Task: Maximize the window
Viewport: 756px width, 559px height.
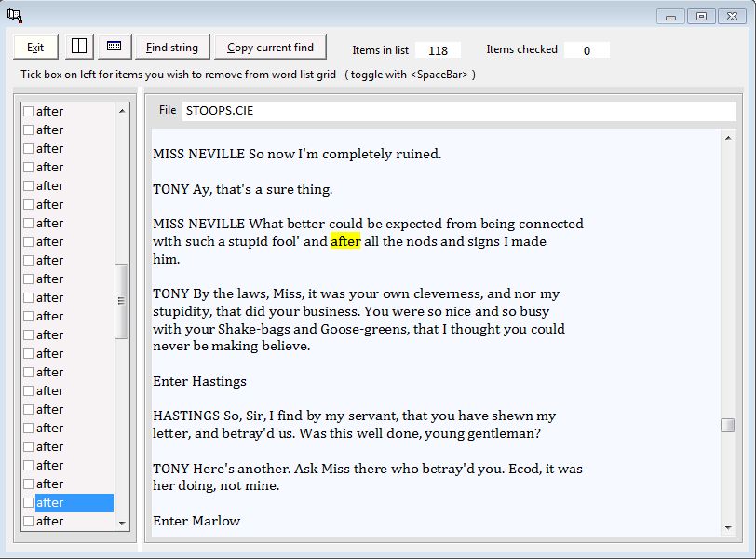Action: click(701, 17)
